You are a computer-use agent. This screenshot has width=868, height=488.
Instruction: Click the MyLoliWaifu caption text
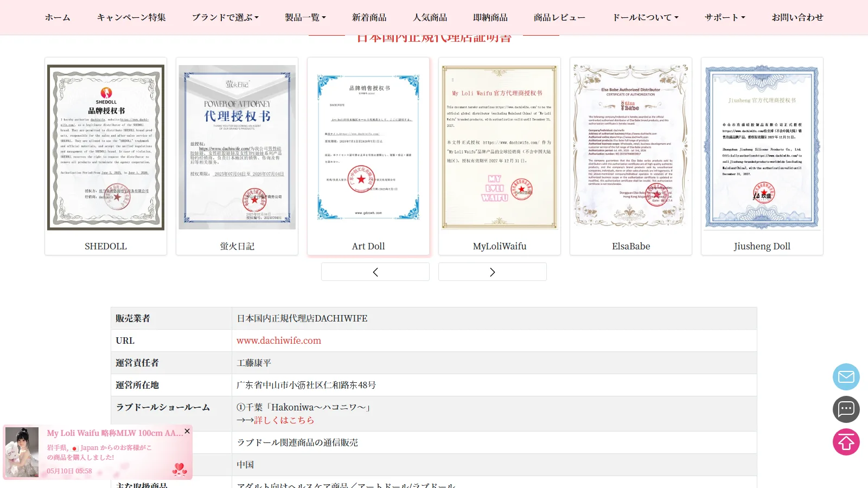(500, 246)
